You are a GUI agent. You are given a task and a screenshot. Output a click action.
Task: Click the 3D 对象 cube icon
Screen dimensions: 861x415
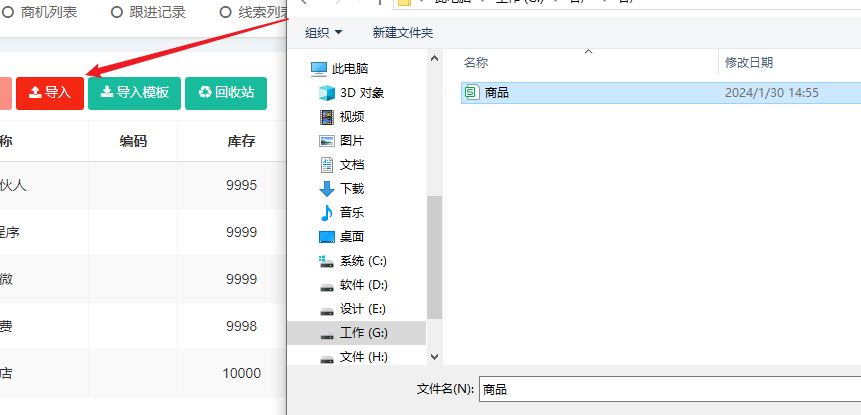327,93
